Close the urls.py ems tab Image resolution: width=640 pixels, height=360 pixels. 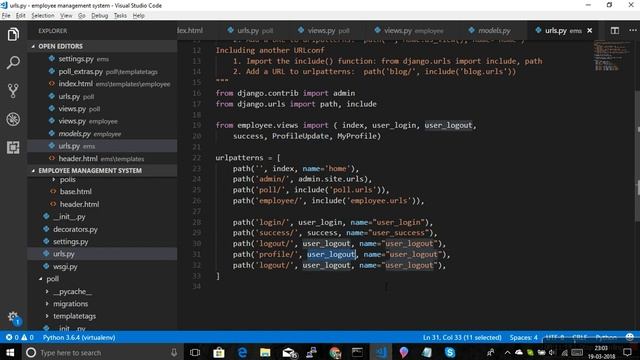pyautogui.click(x=589, y=31)
